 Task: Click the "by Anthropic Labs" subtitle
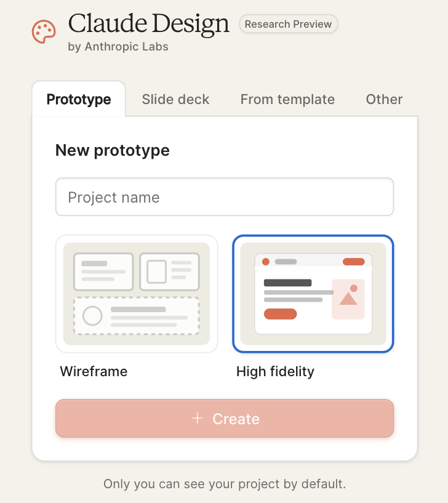(x=118, y=47)
